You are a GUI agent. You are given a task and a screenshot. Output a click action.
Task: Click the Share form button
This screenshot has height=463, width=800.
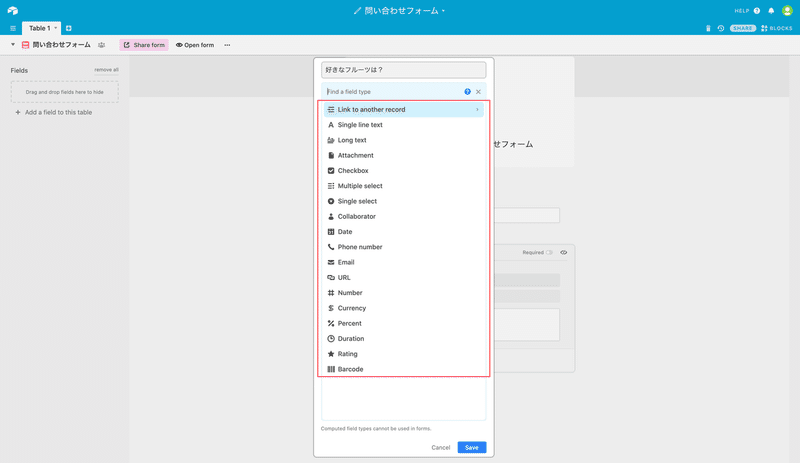coord(144,45)
